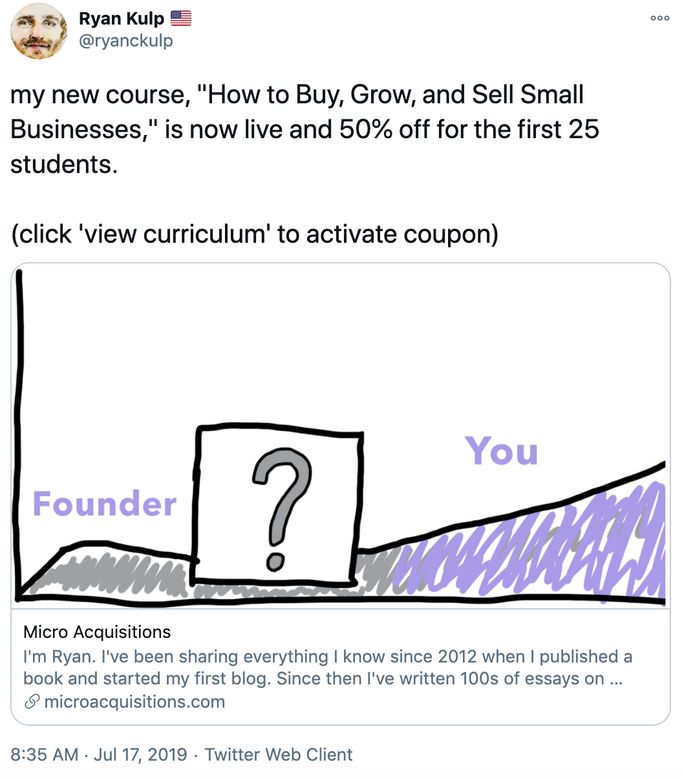Click the "view curriculum" coupon text line
The image size is (684, 780).
click(x=254, y=234)
